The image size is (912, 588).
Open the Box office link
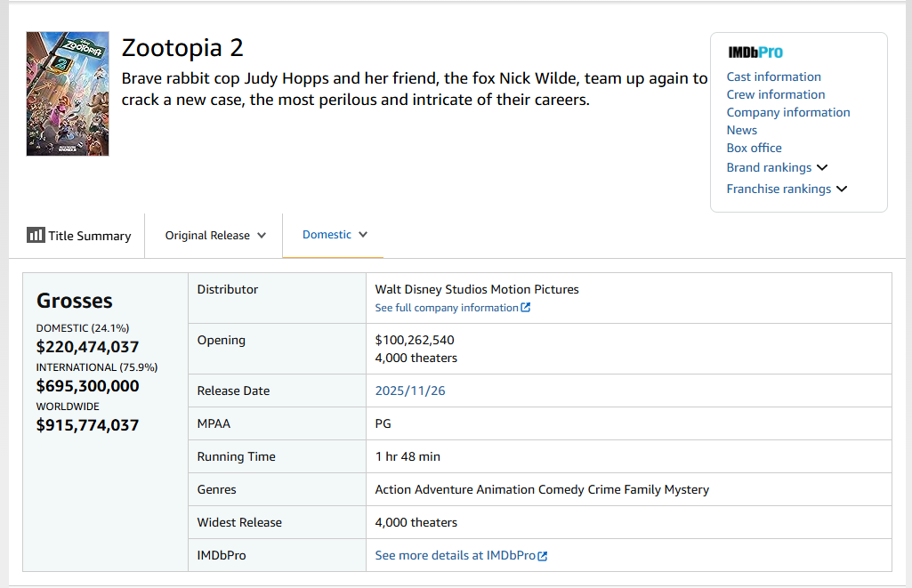click(754, 148)
